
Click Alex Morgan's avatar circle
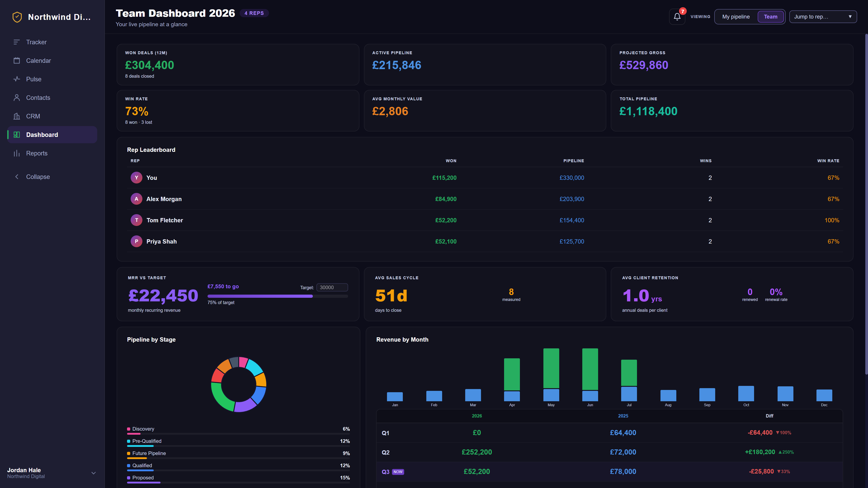tap(137, 199)
